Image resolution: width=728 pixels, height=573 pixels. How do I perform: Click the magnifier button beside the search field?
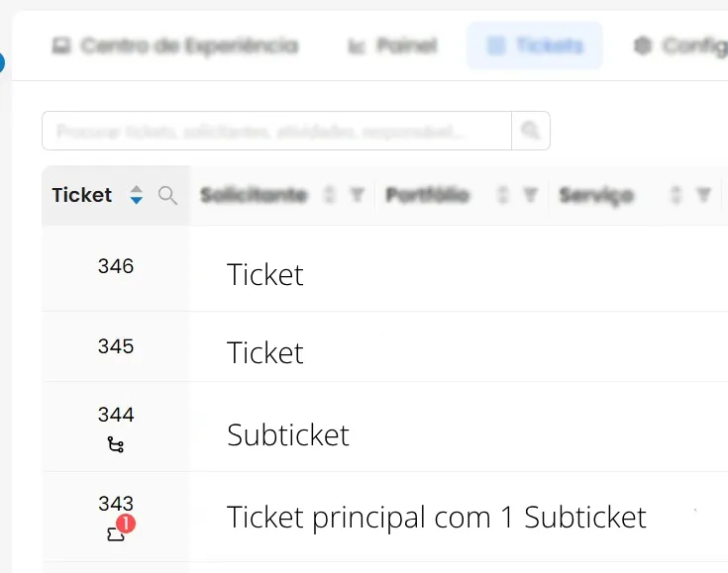[x=531, y=131]
